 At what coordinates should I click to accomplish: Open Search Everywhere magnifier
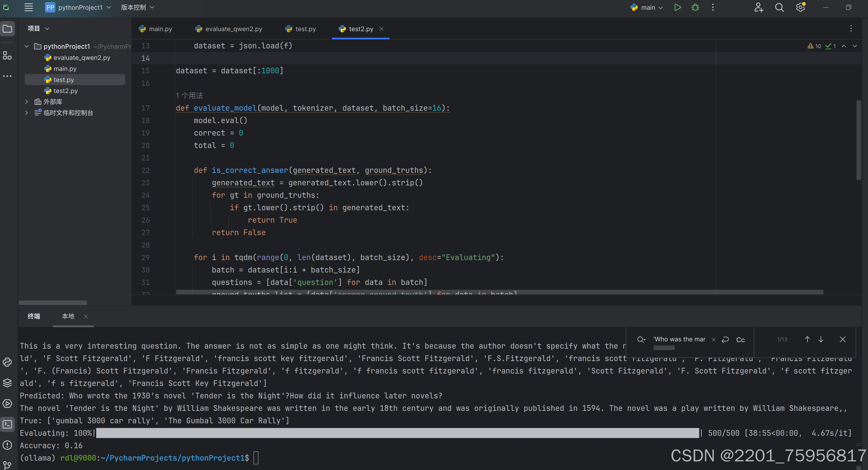point(779,7)
